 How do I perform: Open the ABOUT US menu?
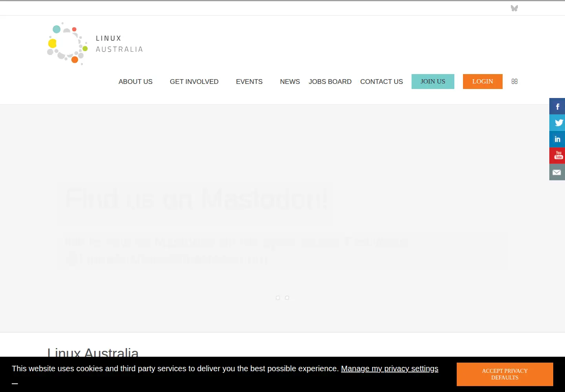click(x=135, y=82)
